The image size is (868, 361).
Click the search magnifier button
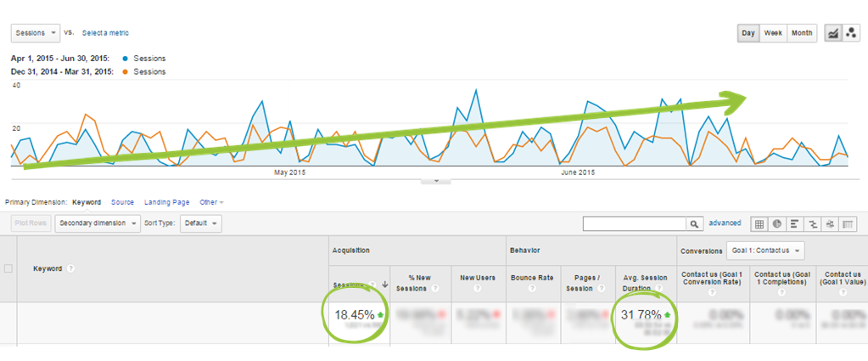695,223
